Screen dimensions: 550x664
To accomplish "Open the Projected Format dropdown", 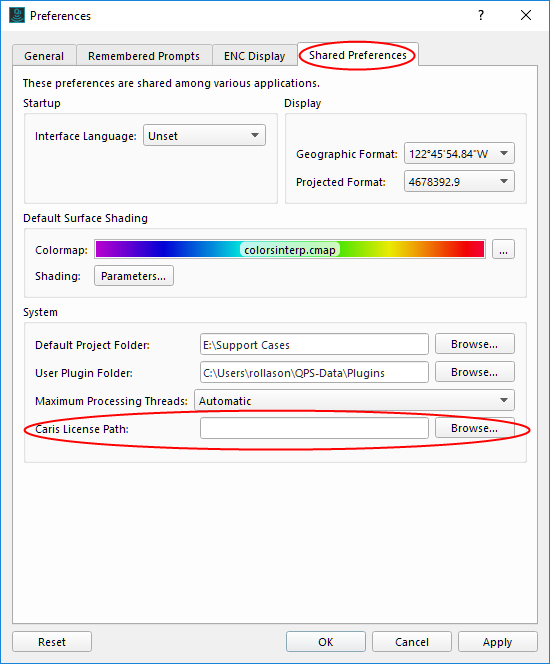I will [x=459, y=182].
